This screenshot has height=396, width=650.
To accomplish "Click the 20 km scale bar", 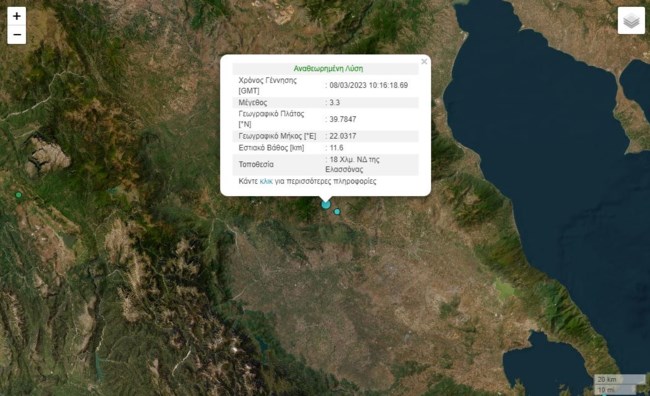I will (x=619, y=379).
